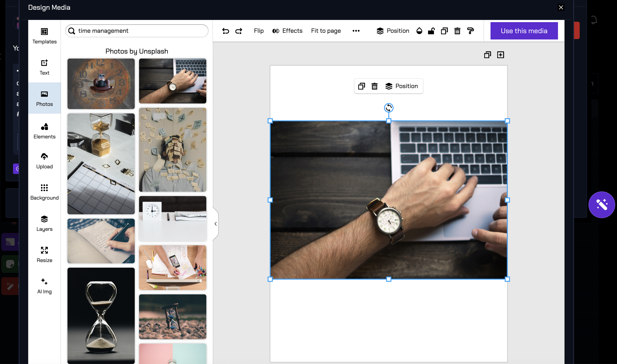Select the black hourglass photo thumbnail
The image size is (617, 364).
coord(101,315)
